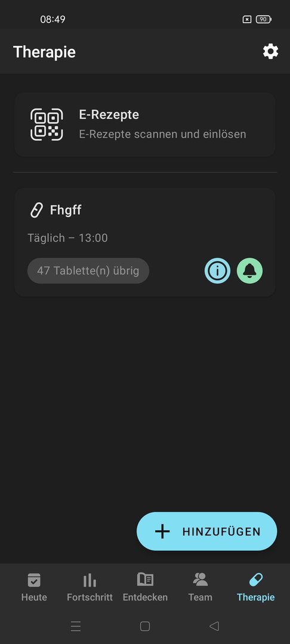The image size is (290, 644).
Task: Toggle the green reminder bell for Fhgff
Action: coord(250,271)
